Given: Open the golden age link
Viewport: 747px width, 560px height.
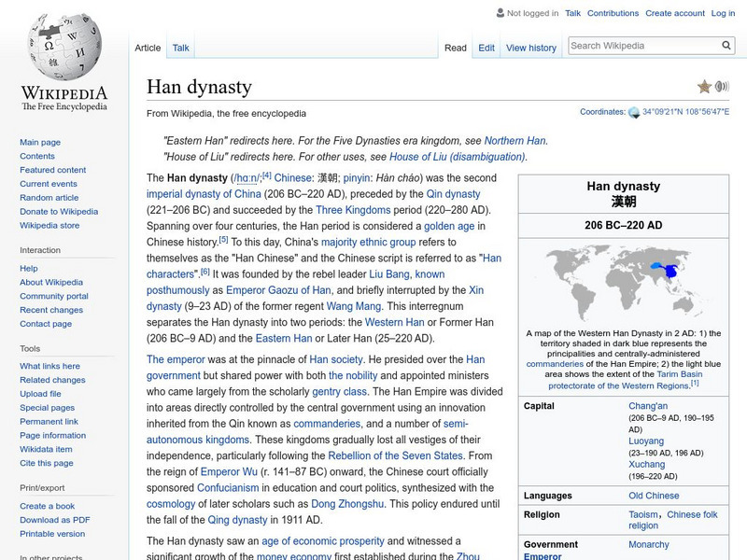Looking at the screenshot, I should [449, 226].
